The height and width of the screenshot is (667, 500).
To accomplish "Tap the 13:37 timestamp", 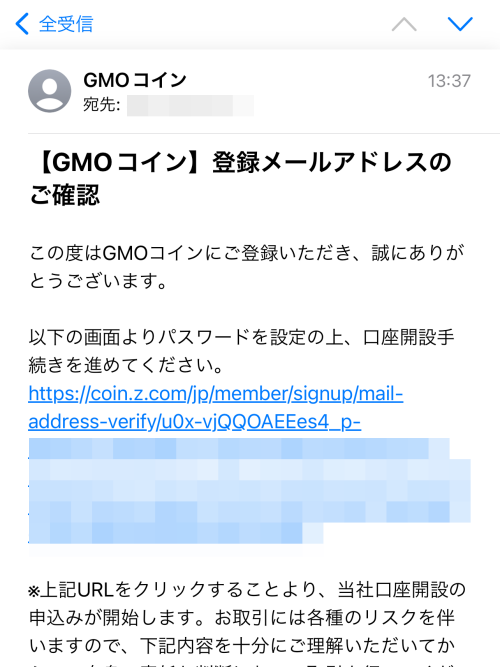I will click(x=449, y=81).
